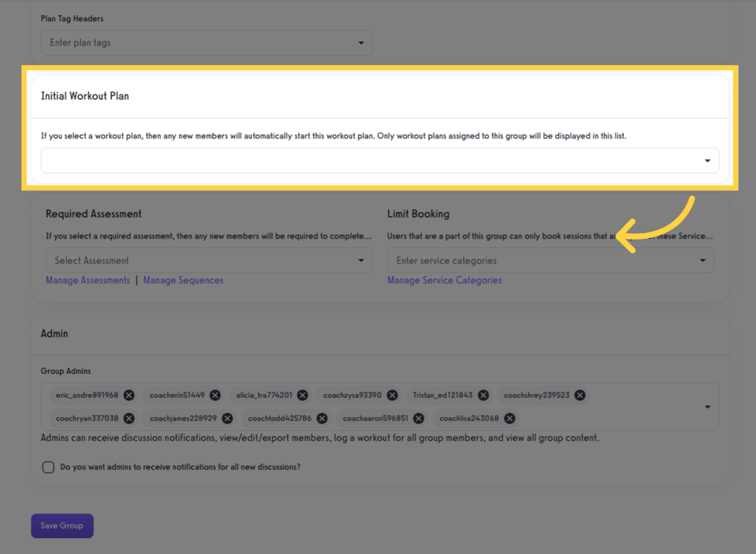This screenshot has width=756, height=554.
Task: Open Manage Assessments
Action: pos(87,280)
